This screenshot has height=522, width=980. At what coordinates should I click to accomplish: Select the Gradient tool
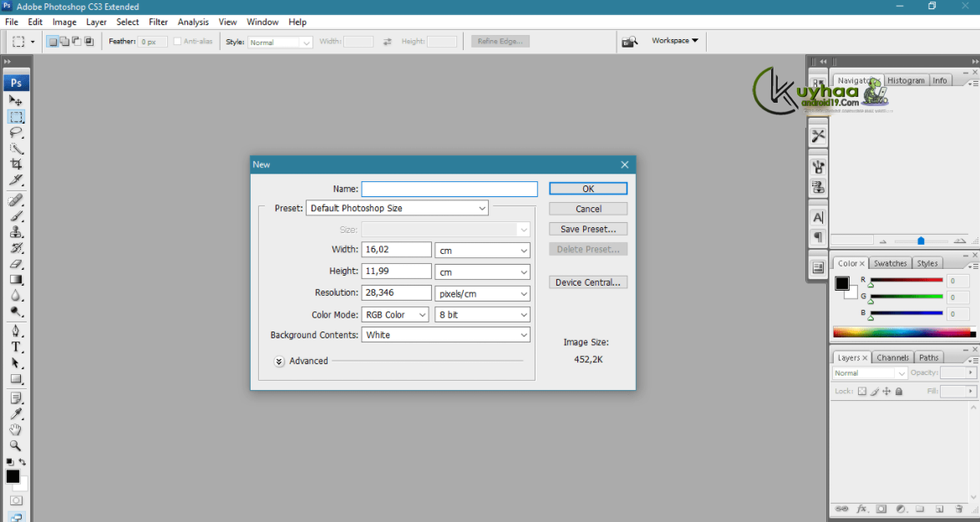[16, 280]
